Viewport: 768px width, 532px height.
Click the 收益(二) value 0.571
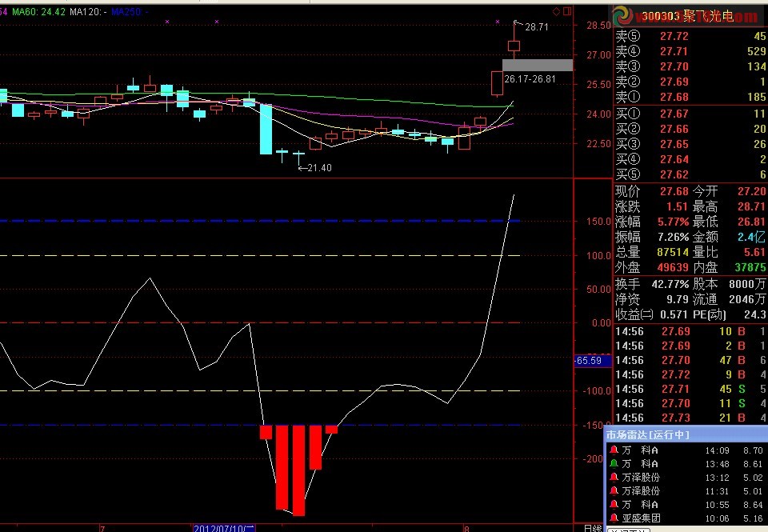coord(674,314)
